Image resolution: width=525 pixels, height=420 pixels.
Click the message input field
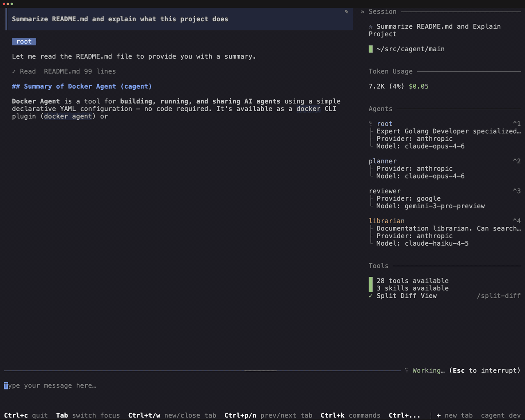[x=262, y=386]
